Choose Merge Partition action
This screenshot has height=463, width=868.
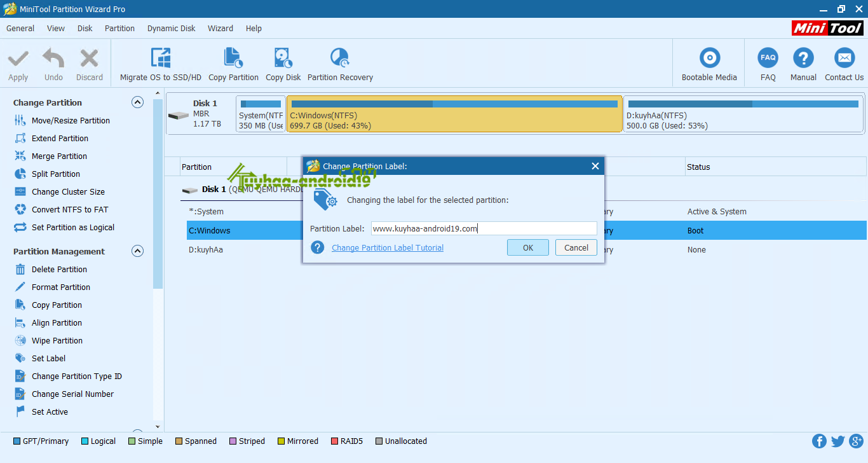tap(59, 156)
